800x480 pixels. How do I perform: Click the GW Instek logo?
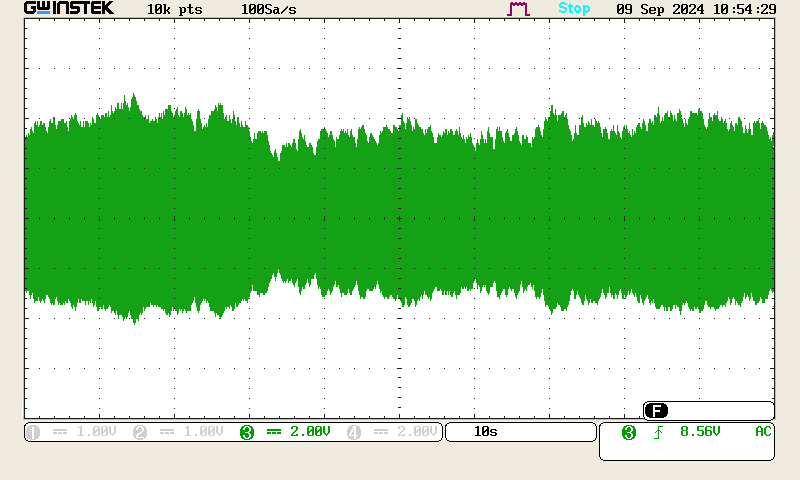click(x=68, y=9)
